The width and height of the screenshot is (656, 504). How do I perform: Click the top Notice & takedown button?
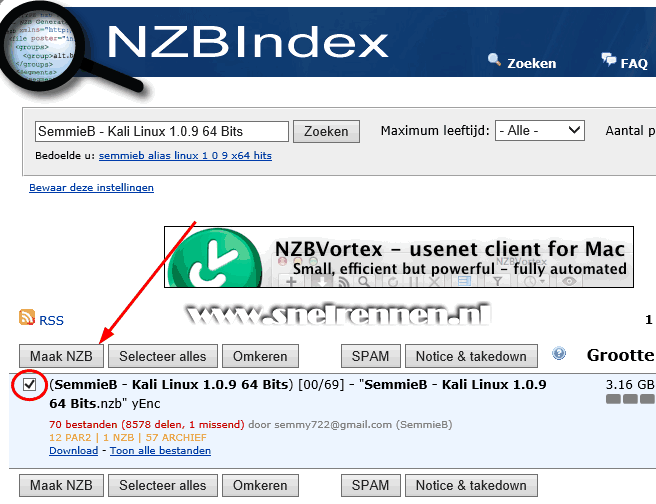point(471,356)
